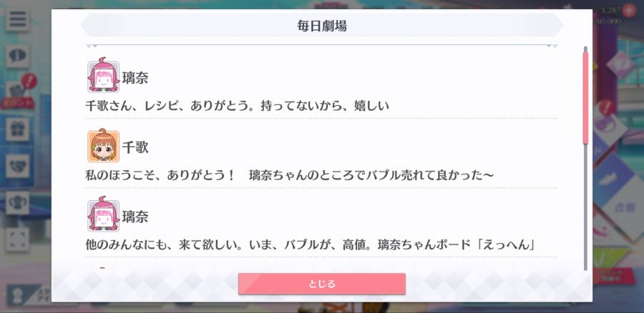Open the handshake friends icon

click(17, 166)
